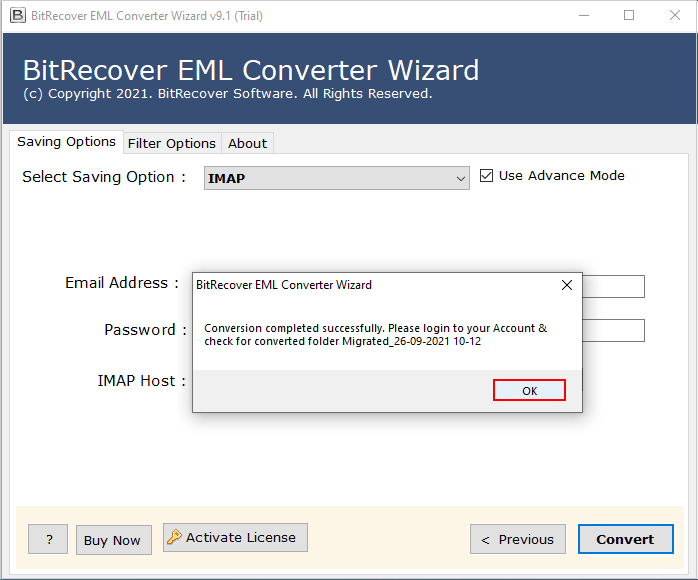Open help with the question mark button
The width and height of the screenshot is (698, 580).
pos(48,539)
